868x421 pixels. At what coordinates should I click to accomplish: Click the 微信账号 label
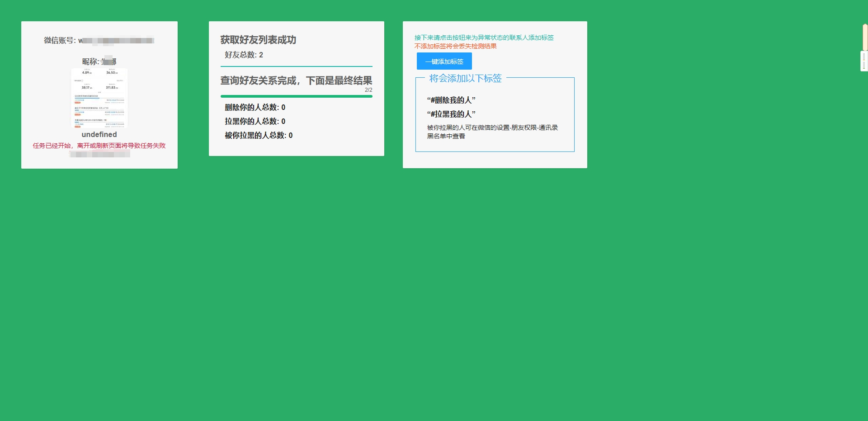tap(60, 40)
